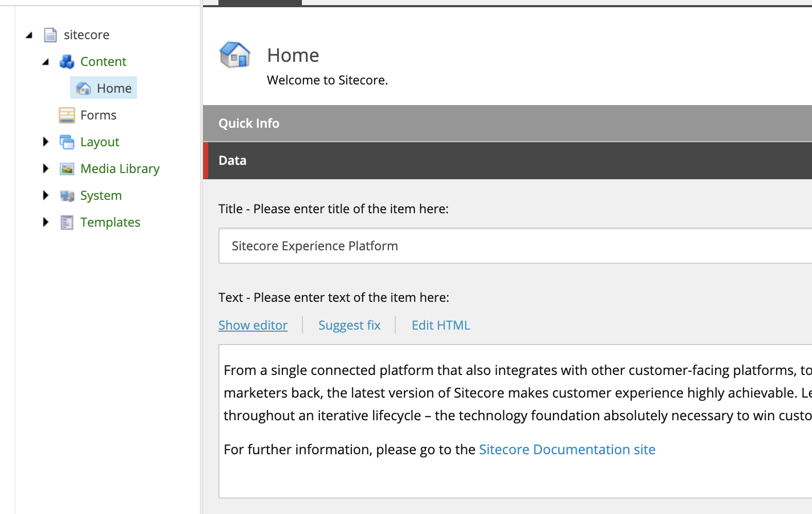812x514 pixels.
Task: Select the Templates tree item
Action: coord(110,222)
